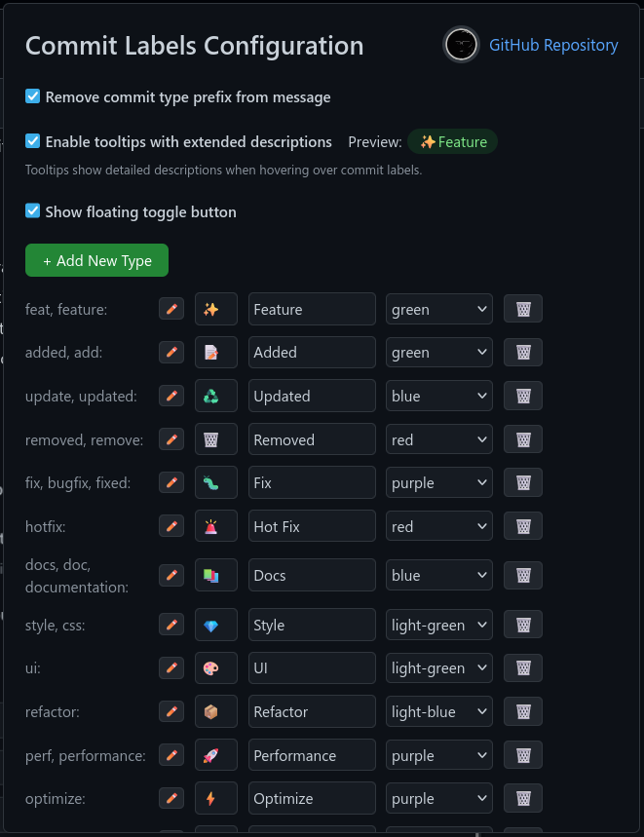Change the bug emoji for Fix row
644x837 pixels.
tap(216, 483)
